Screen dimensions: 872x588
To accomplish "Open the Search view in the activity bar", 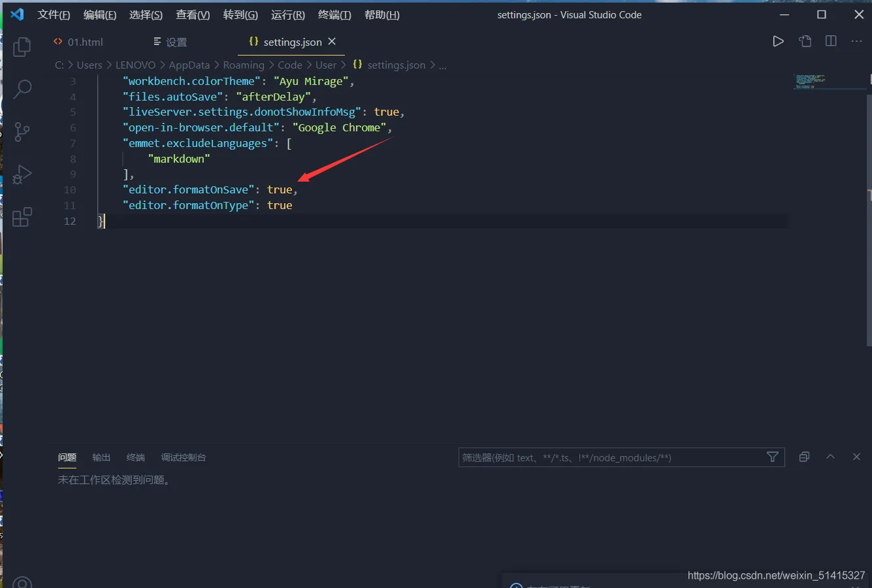I will pos(22,89).
